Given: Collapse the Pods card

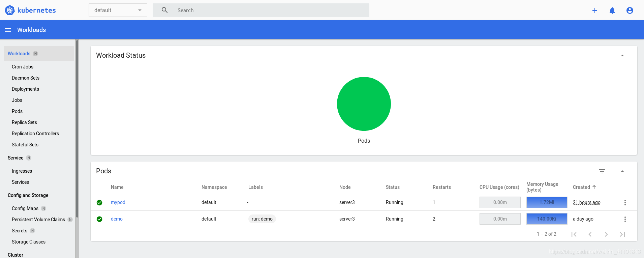Looking at the screenshot, I should tap(622, 171).
